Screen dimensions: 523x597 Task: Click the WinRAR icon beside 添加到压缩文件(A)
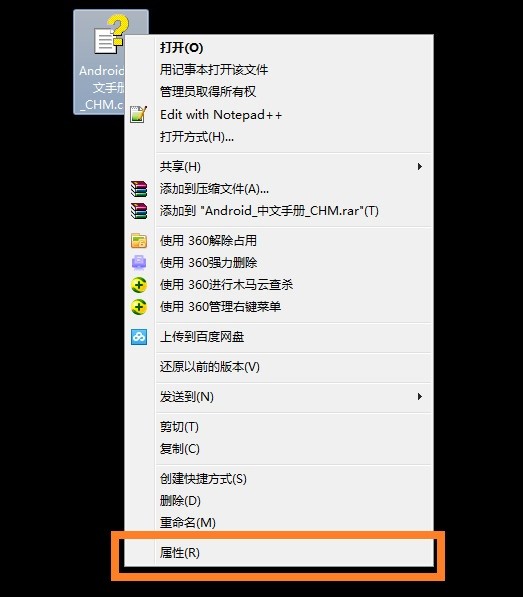point(139,188)
